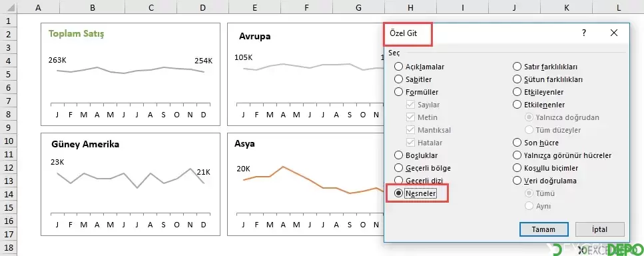Select the Formüller option
The width and height of the screenshot is (644, 256).
click(x=416, y=92)
